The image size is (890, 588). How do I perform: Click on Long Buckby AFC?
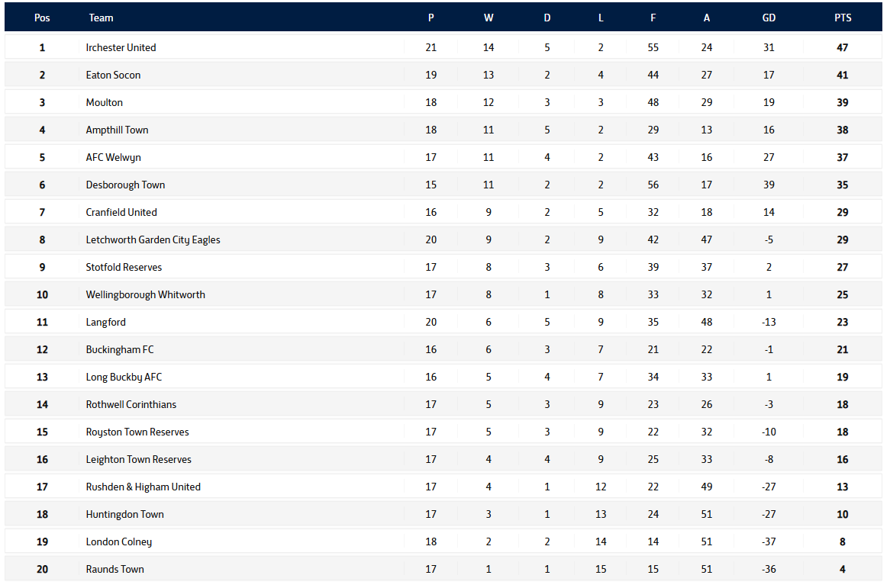124,377
